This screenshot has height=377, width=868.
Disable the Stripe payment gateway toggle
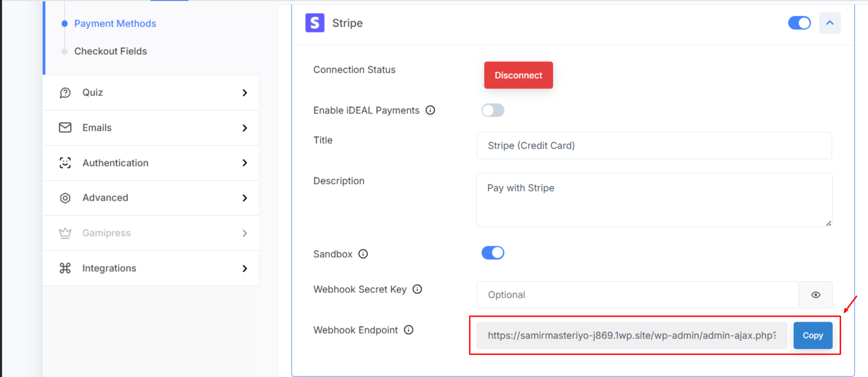tap(799, 23)
